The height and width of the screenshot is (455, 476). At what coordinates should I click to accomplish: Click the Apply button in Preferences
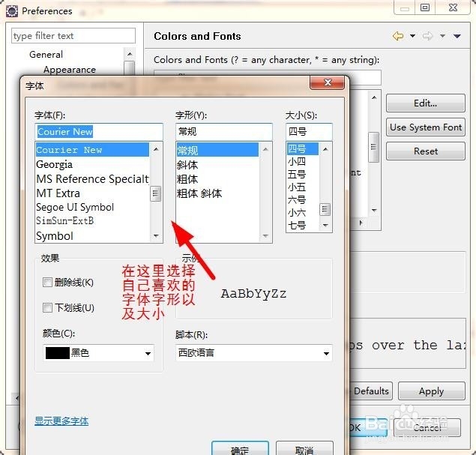coord(431,391)
